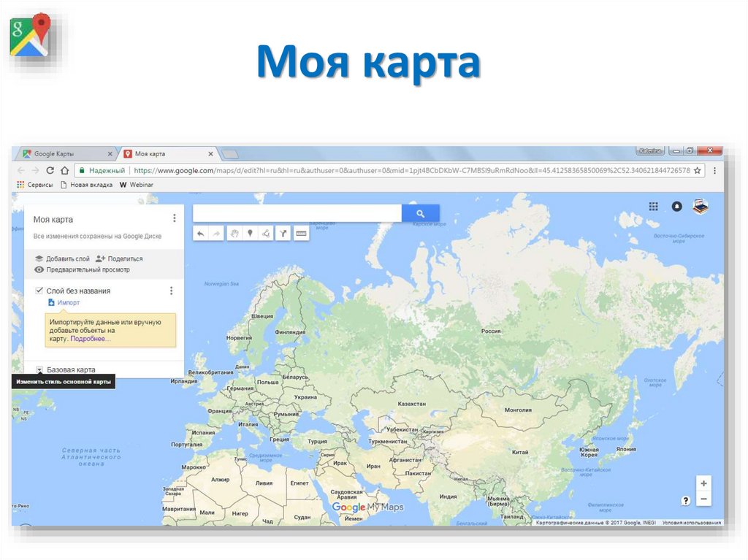Click the Казахстан label on the map
Screen dimensions: 748x560
click(411, 404)
